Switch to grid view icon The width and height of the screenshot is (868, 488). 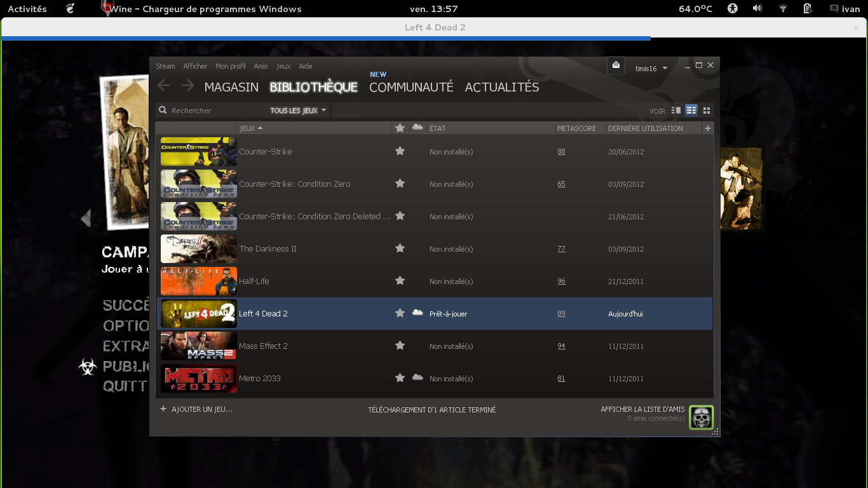pos(706,111)
